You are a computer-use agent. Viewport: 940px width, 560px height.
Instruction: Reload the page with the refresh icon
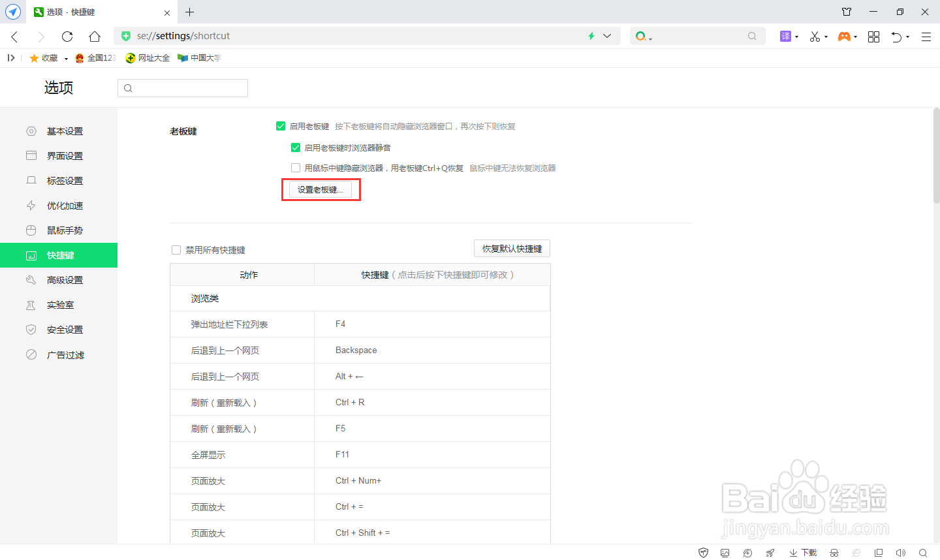click(x=67, y=37)
